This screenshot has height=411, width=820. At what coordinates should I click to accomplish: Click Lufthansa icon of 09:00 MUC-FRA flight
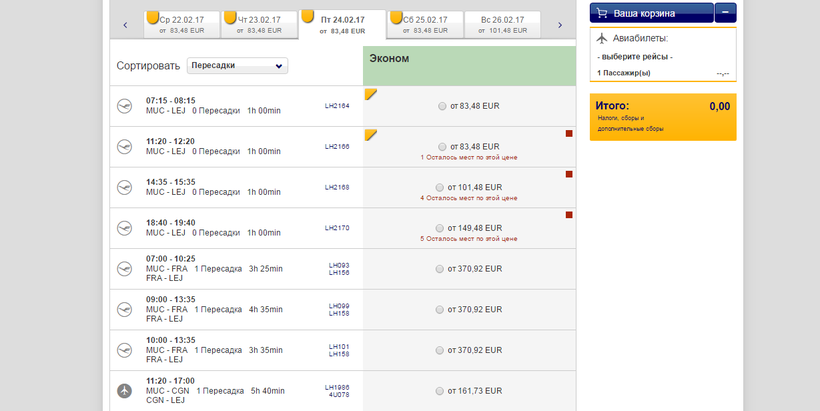(x=125, y=310)
